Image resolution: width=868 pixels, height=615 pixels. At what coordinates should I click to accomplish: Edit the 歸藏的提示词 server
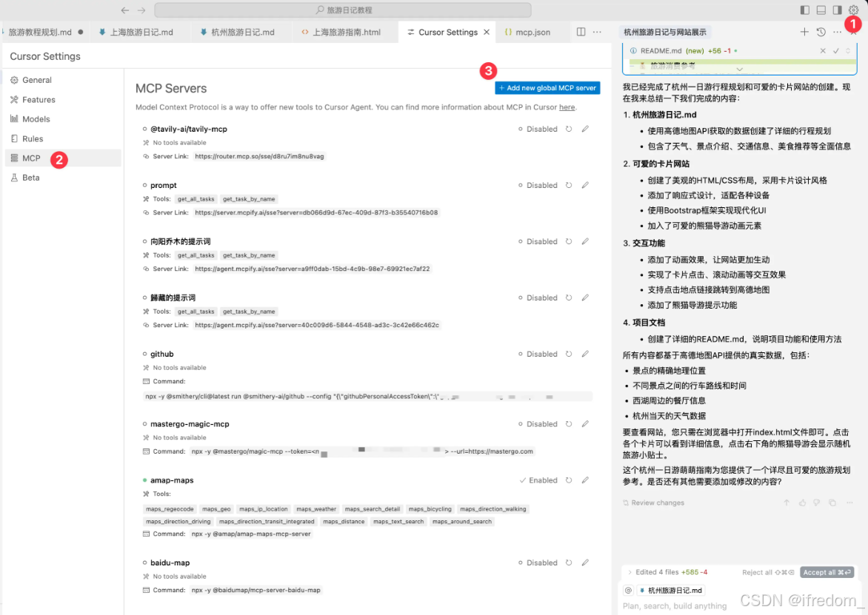[585, 298]
